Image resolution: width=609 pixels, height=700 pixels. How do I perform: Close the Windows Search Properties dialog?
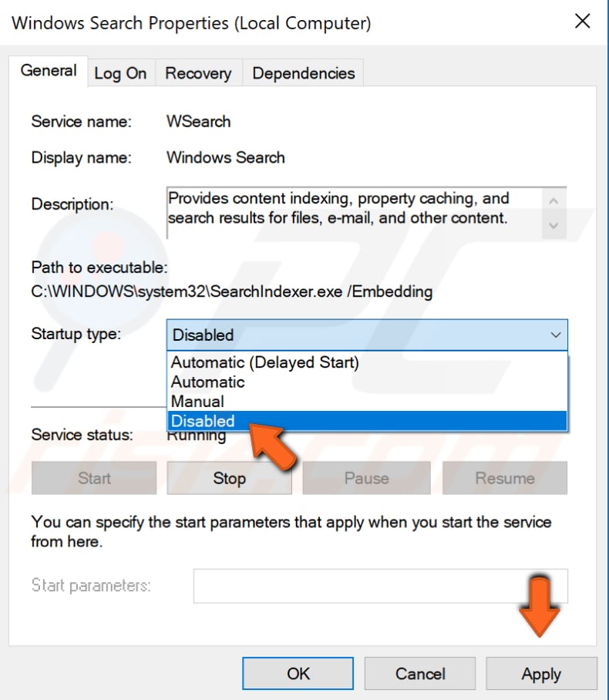[x=583, y=22]
